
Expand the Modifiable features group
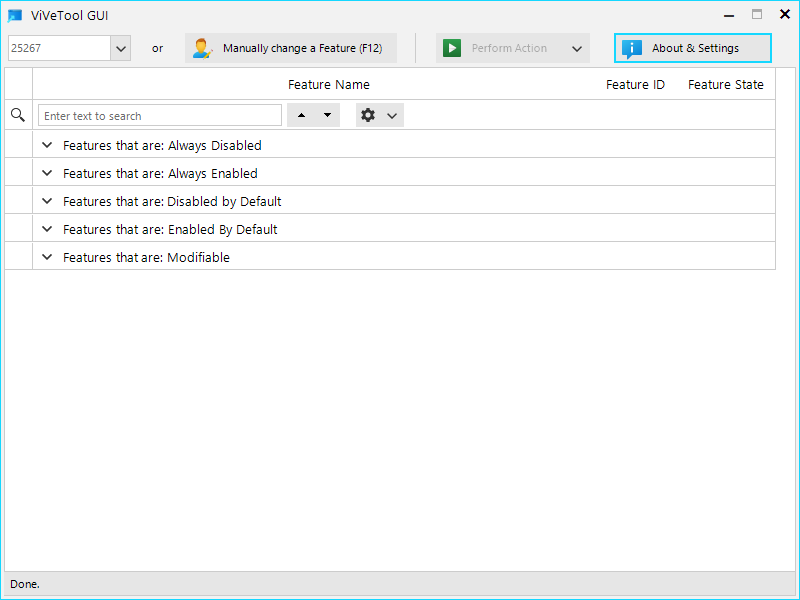point(47,257)
